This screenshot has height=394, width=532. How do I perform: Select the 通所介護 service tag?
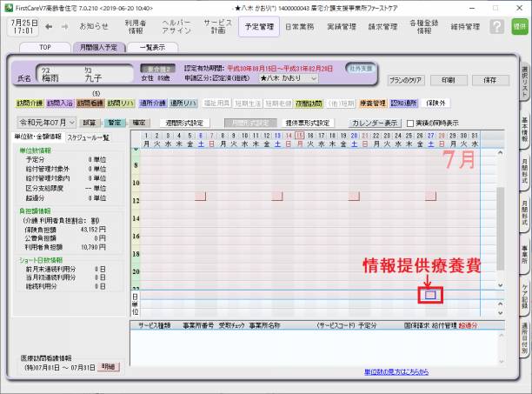click(x=153, y=103)
